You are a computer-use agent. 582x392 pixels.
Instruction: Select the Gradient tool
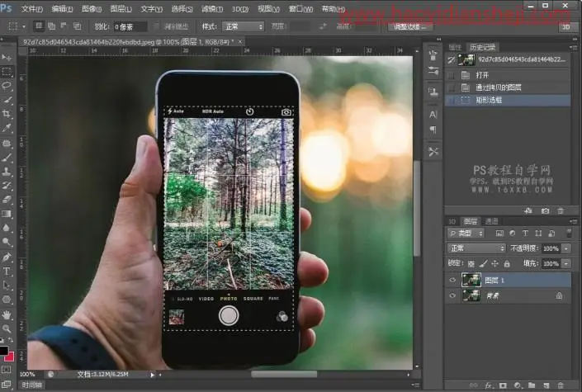tap(7, 214)
